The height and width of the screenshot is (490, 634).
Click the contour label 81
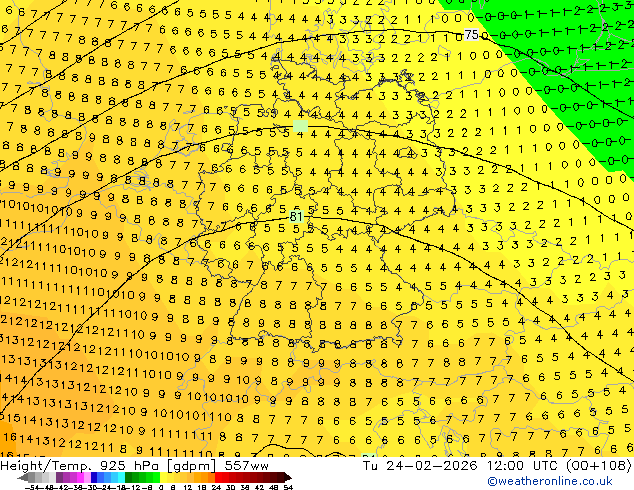coord(296,216)
